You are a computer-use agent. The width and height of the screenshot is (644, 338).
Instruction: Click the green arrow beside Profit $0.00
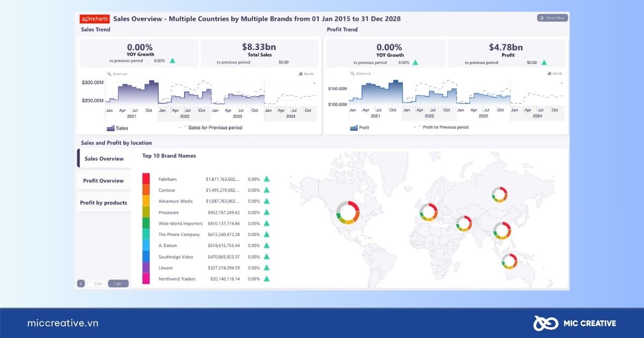pyautogui.click(x=544, y=62)
